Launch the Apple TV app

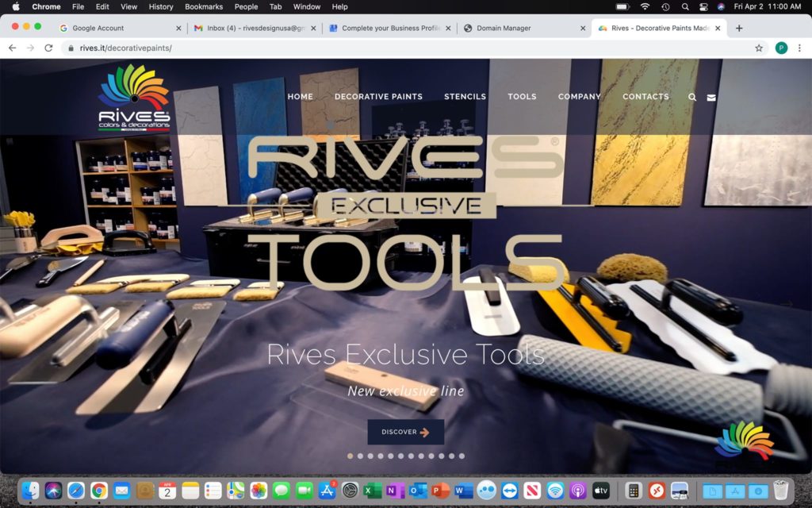(601, 490)
